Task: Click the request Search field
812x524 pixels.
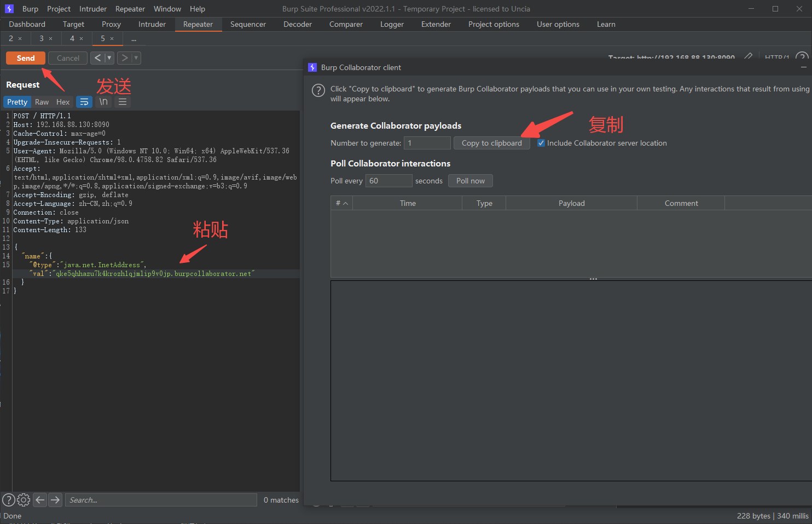Action: click(161, 500)
